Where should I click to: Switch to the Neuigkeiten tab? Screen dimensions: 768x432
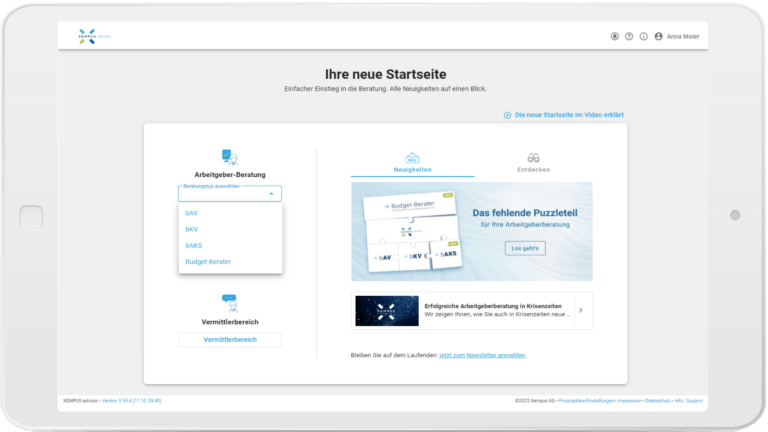point(412,164)
